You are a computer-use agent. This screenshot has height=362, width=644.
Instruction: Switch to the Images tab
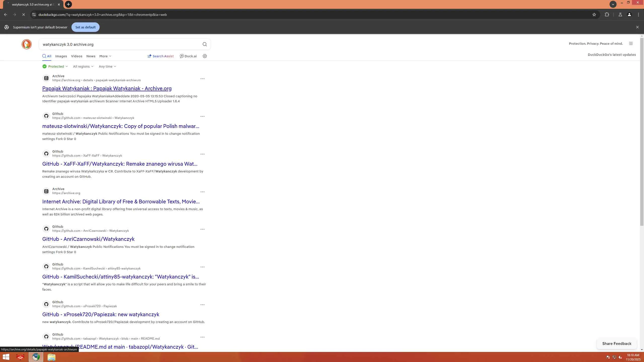(x=61, y=56)
